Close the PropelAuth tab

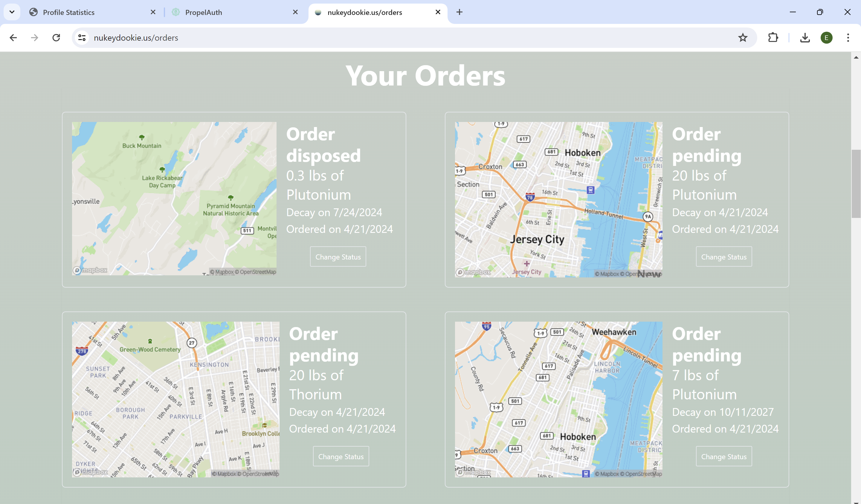coord(295,12)
